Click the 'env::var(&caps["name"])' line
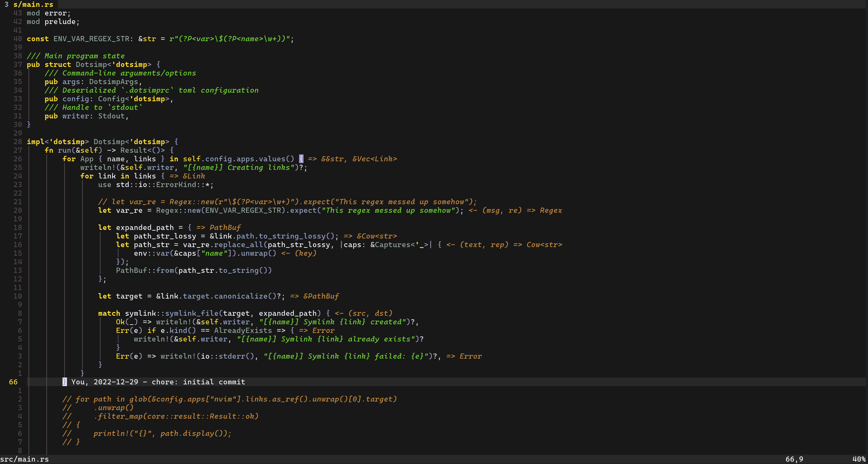 click(x=205, y=253)
